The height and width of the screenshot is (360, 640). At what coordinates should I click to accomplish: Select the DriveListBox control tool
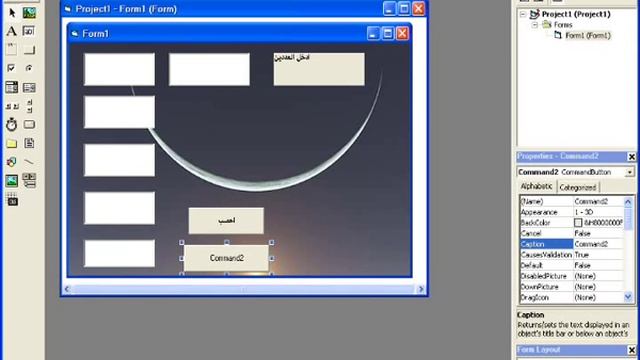(x=29, y=124)
